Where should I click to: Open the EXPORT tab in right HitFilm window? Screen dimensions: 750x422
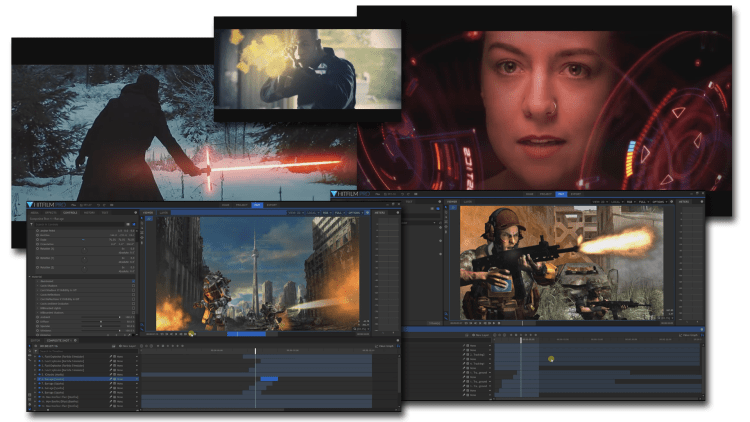576,194
